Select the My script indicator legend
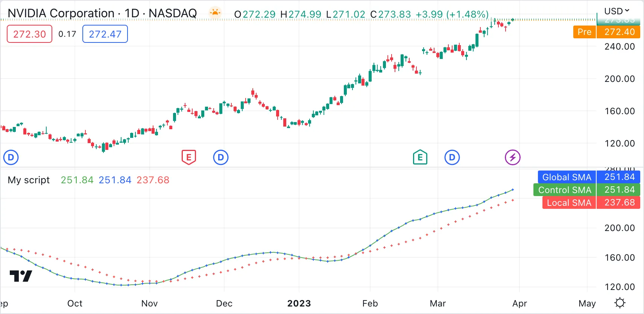This screenshot has width=644, height=314. click(29, 180)
